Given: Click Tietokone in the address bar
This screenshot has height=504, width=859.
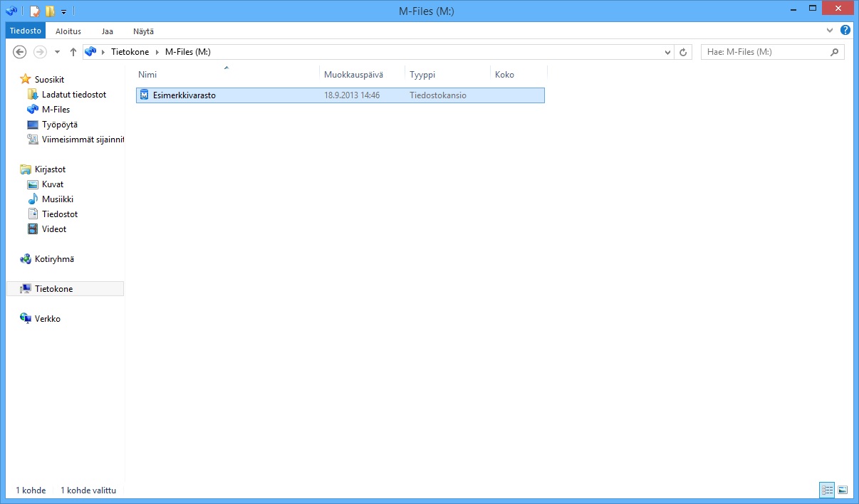Looking at the screenshot, I should [x=130, y=52].
